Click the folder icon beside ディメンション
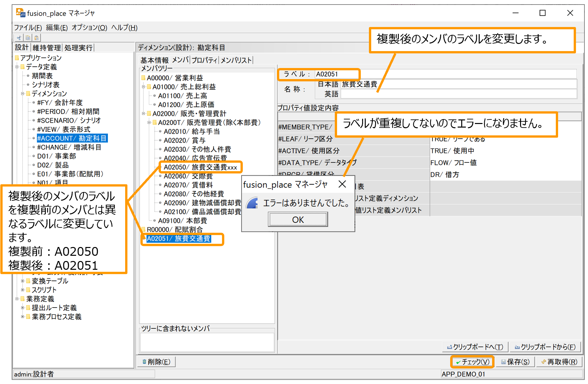The height and width of the screenshot is (384, 588). 28,94
